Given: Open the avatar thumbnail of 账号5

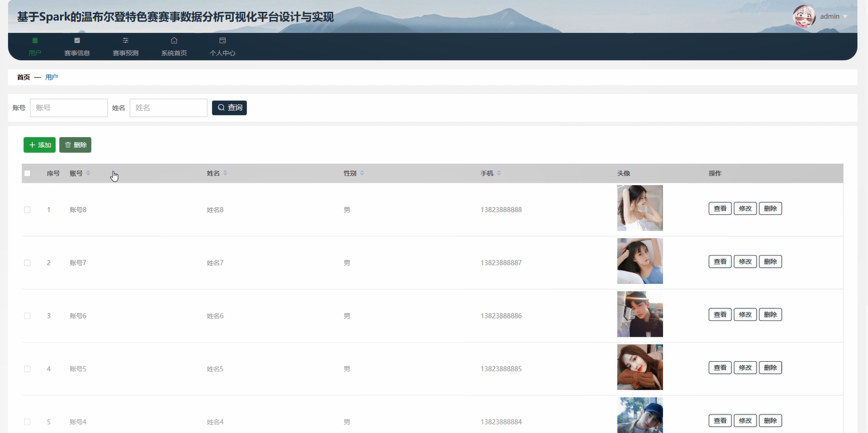Looking at the screenshot, I should [x=640, y=367].
